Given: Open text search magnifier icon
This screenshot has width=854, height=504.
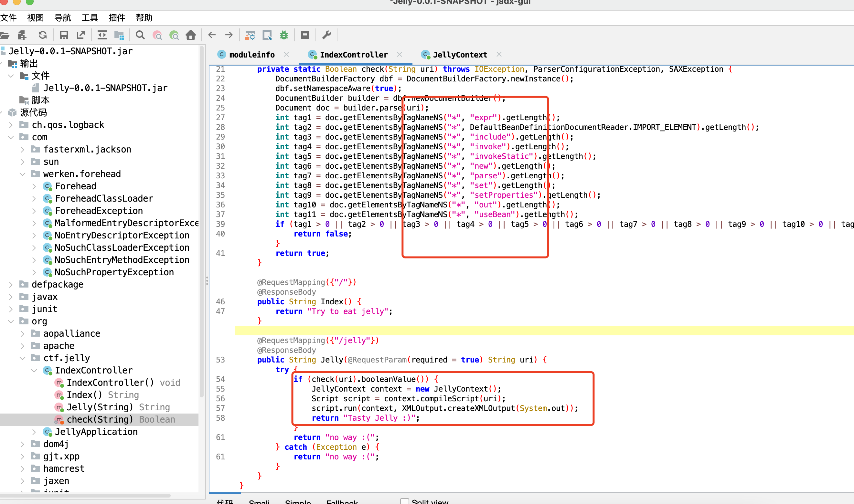Looking at the screenshot, I should click(x=140, y=35).
